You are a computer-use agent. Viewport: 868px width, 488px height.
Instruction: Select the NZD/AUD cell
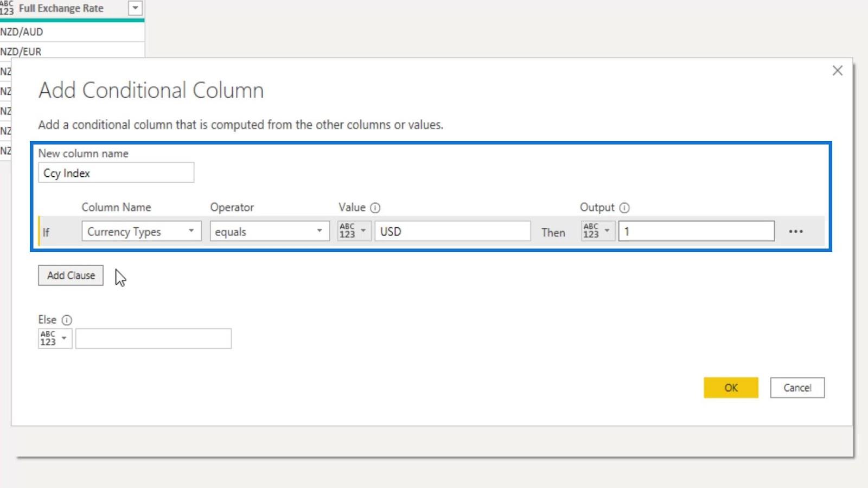(72, 32)
